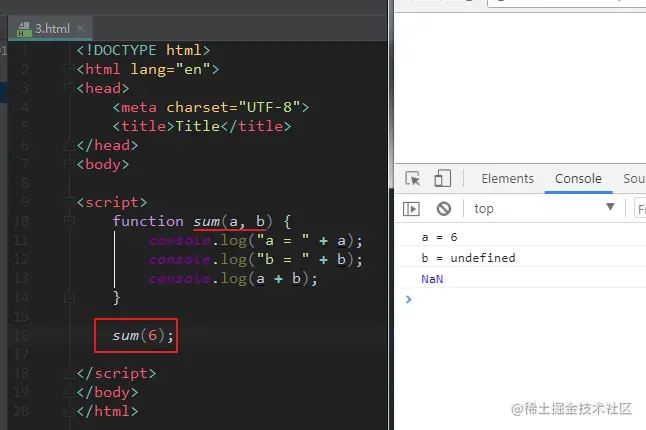The image size is (646, 430).
Task: Click the console output 'a = 6'
Action: (439, 237)
